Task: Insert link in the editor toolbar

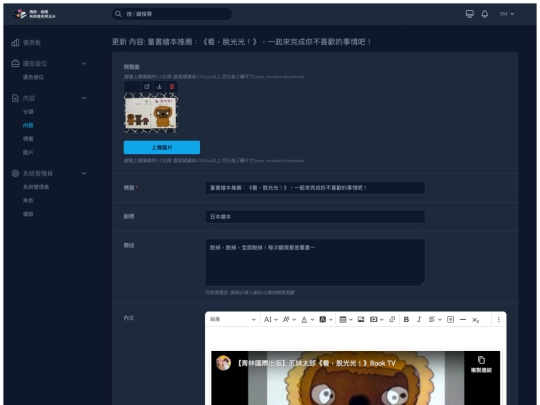Action: click(392, 320)
